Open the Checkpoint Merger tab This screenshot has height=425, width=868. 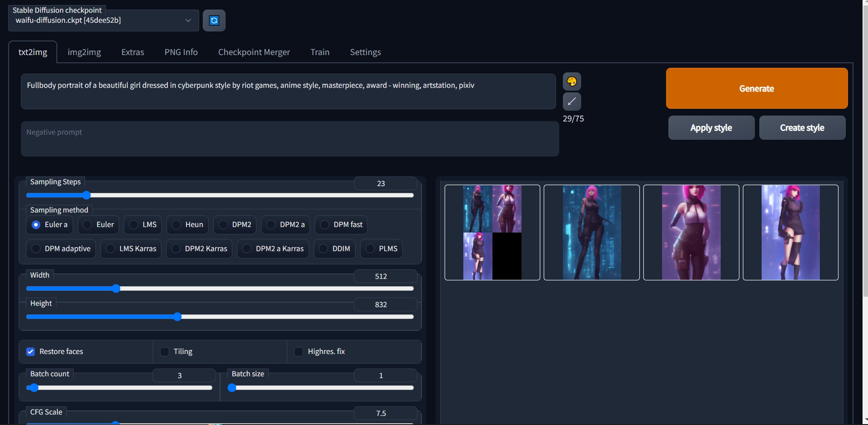point(254,52)
